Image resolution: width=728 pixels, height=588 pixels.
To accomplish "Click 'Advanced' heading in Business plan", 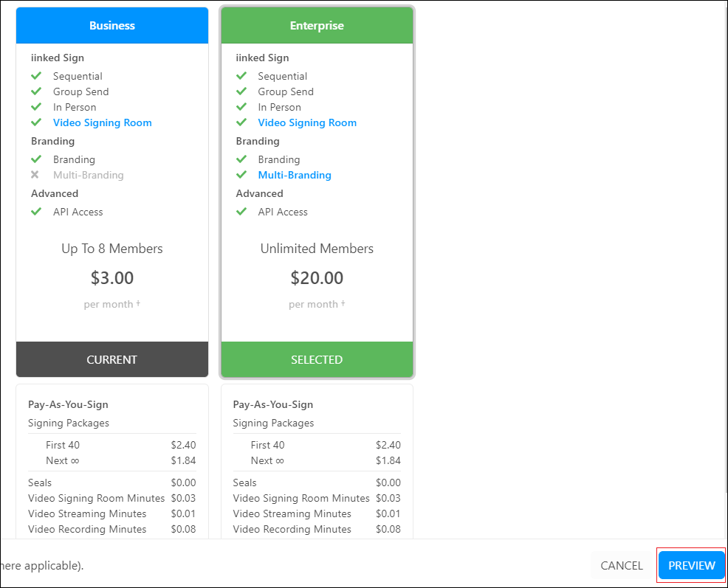I will tap(55, 193).
